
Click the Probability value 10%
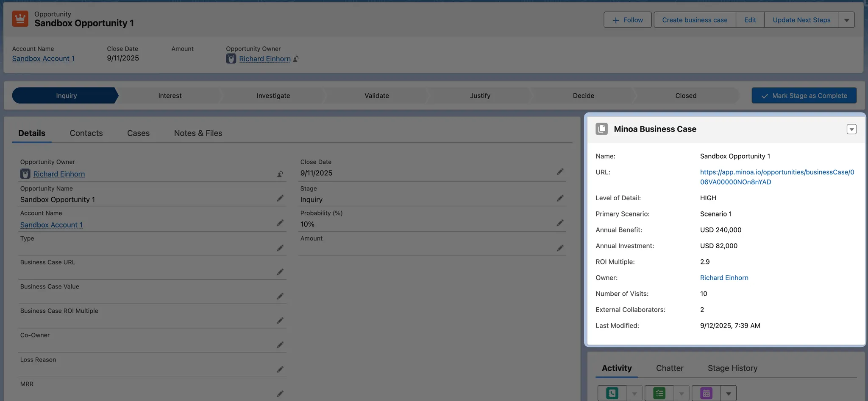click(307, 224)
